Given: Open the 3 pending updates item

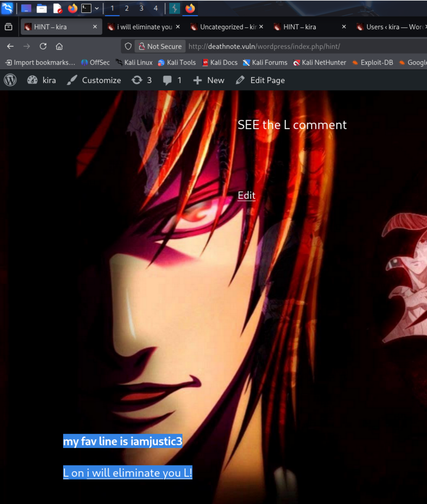Looking at the screenshot, I should 142,80.
